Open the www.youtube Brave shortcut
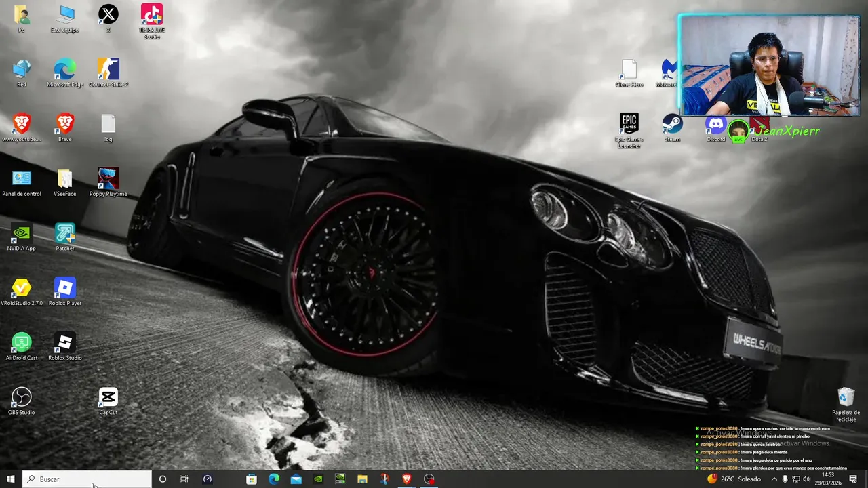868x488 pixels. (22, 128)
